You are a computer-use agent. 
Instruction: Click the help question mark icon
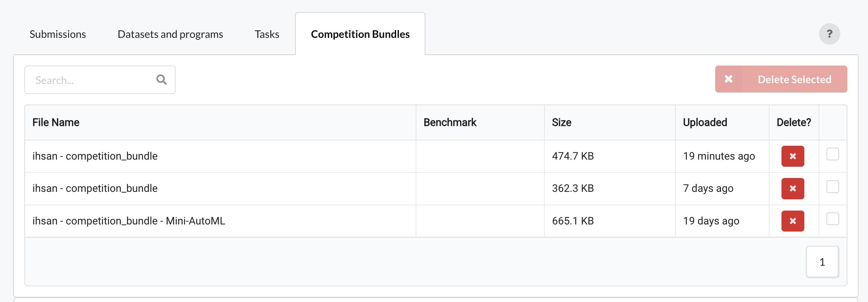(x=829, y=34)
